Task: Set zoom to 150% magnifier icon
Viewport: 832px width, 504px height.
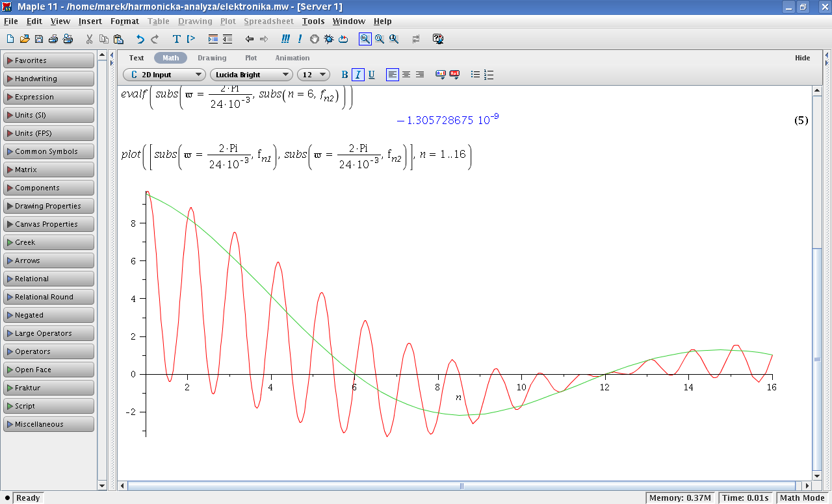Action: (380, 39)
